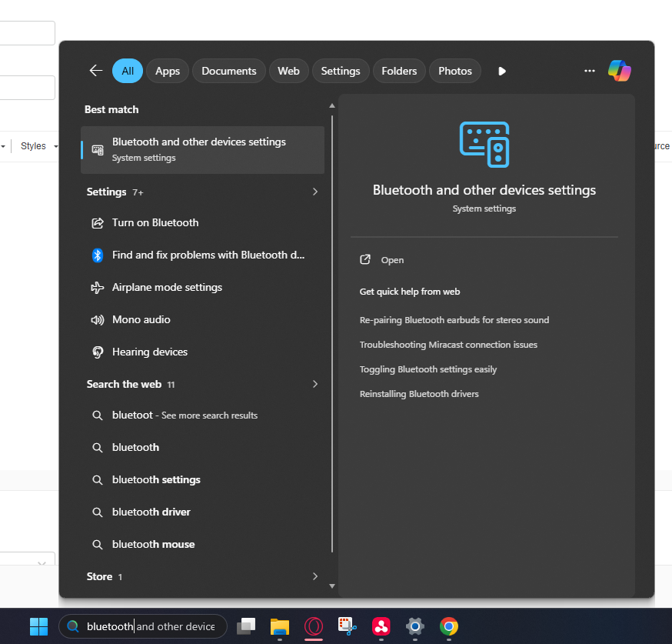
Task: Switch to the Folders filter tab
Action: pos(399,71)
